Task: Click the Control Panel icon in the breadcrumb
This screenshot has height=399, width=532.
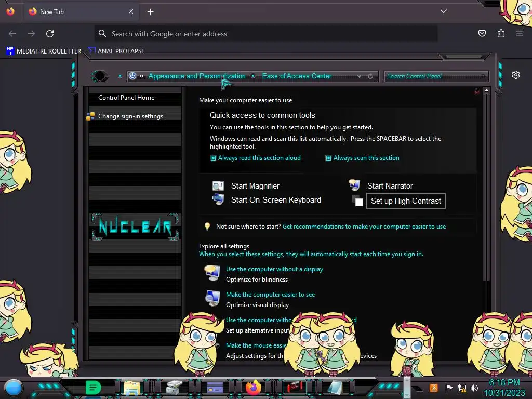Action: (132, 76)
